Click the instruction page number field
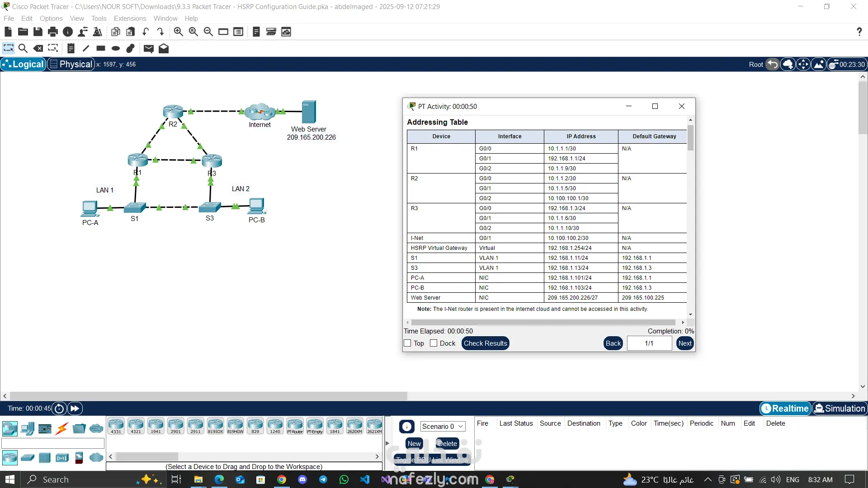 (x=649, y=343)
